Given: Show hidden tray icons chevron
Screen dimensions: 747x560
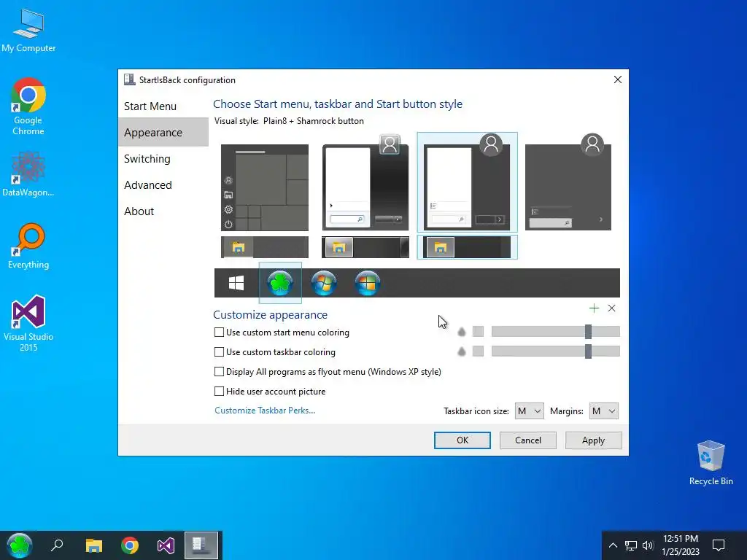Looking at the screenshot, I should [613, 545].
